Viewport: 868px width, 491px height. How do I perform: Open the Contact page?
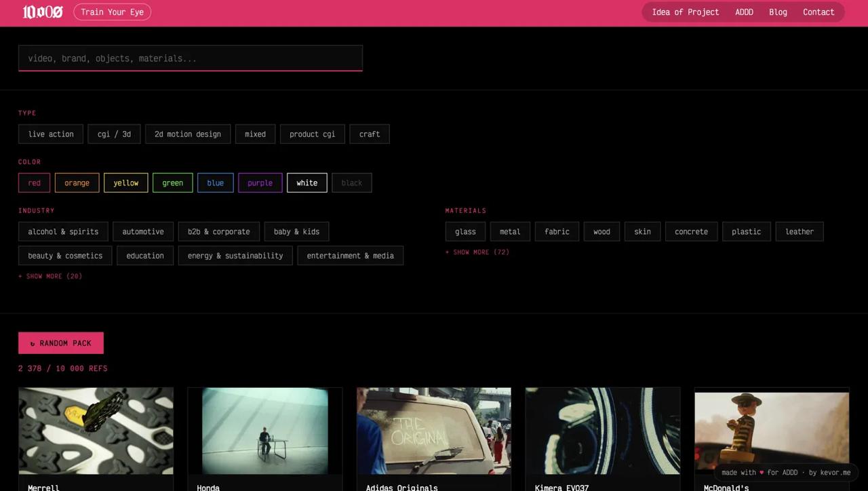tap(818, 12)
